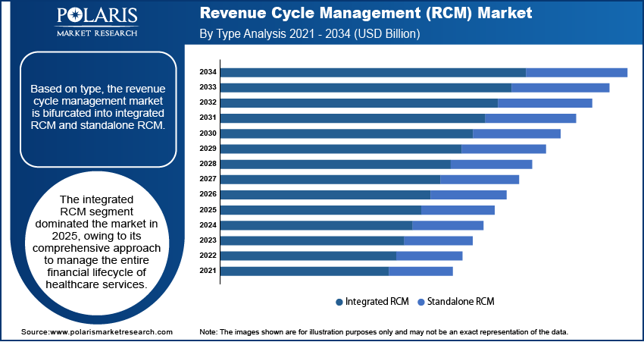Select the 2021 Integrated RCM bar segment

point(305,271)
